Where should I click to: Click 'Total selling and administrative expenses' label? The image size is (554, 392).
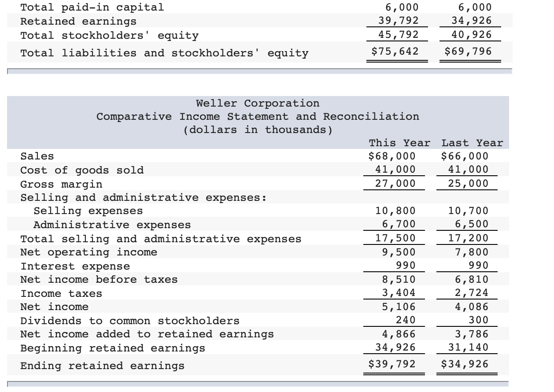(x=161, y=239)
